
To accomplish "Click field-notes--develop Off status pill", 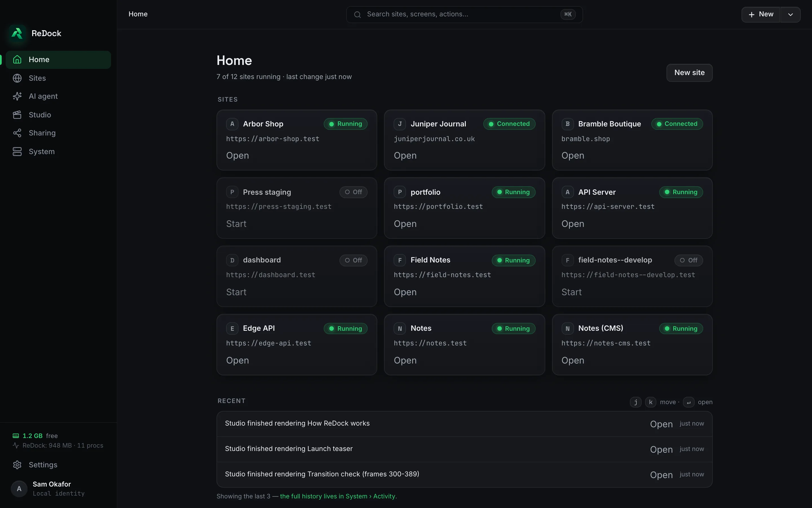I will click(689, 260).
